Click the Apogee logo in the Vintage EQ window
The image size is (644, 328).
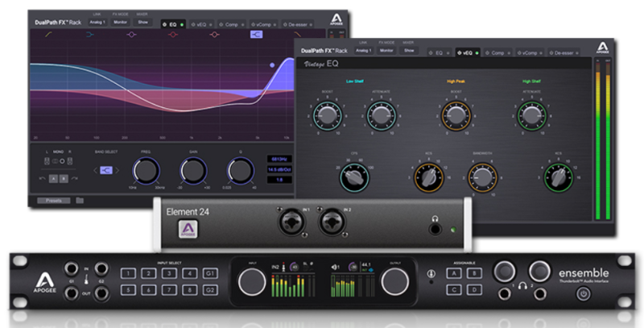point(602,48)
